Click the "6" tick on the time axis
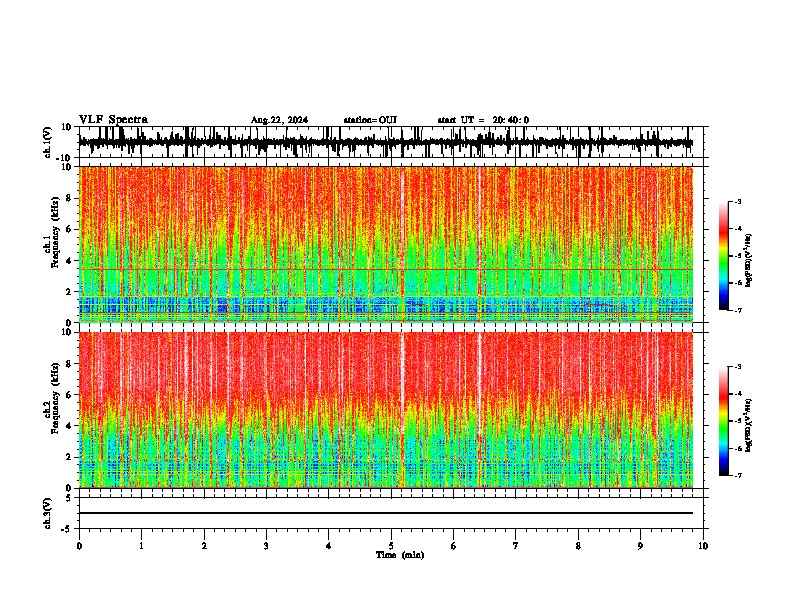Viewport: 792px width, 612px height. click(x=454, y=546)
